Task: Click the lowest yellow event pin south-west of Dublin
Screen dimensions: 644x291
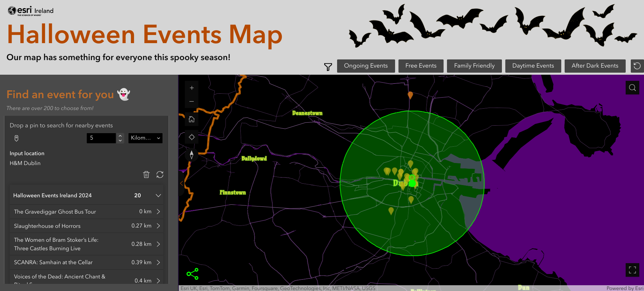Action: 391,211
